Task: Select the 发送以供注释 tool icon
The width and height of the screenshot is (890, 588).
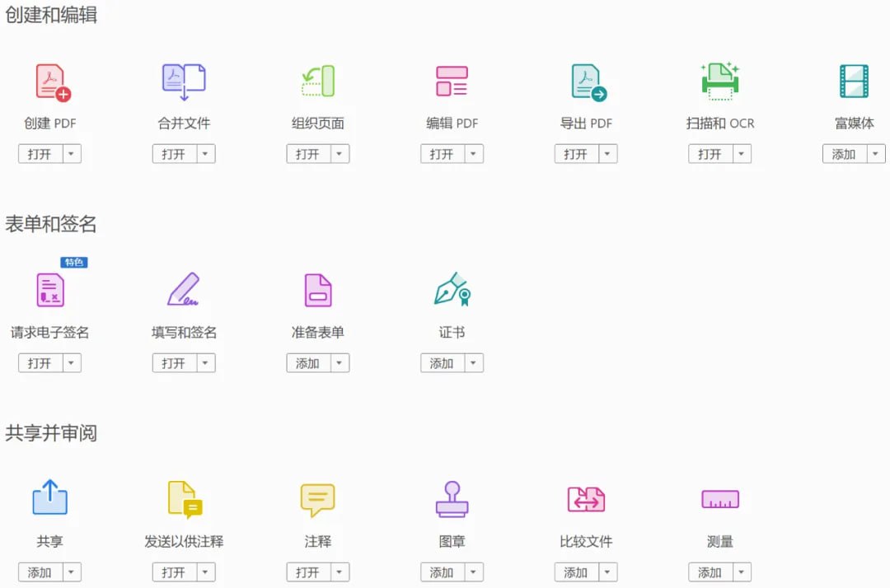Action: pos(185,500)
